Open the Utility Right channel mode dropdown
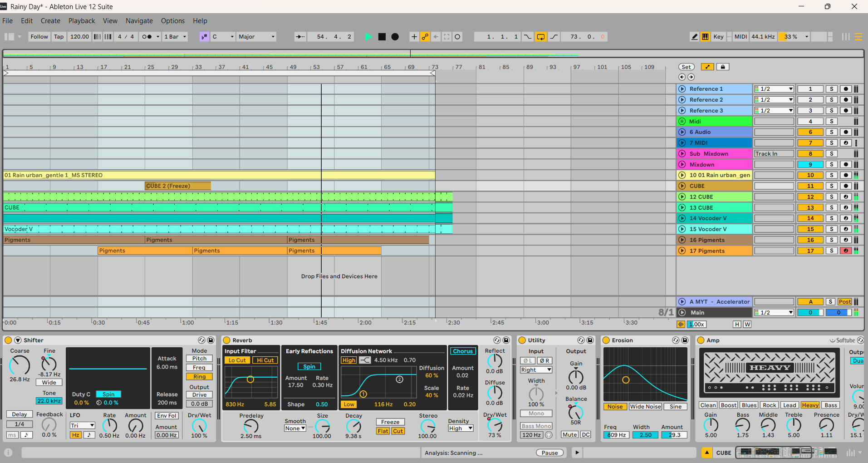The height and width of the screenshot is (463, 868). [536, 370]
